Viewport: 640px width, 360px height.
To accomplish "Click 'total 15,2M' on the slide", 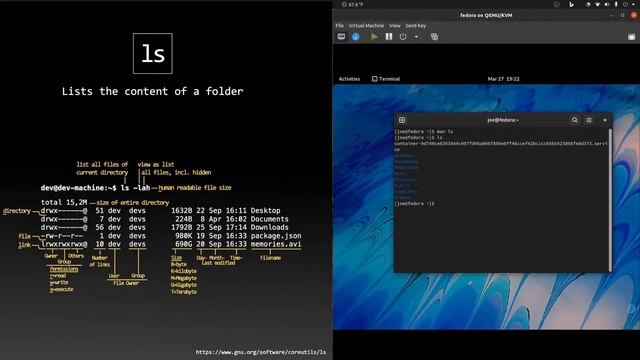I will point(64,202).
